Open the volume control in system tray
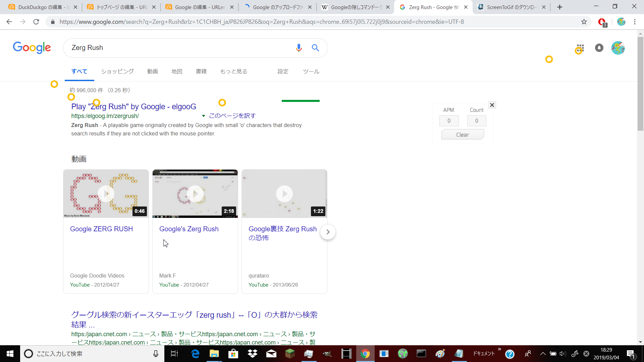644x362 pixels. pyautogui.click(x=562, y=354)
